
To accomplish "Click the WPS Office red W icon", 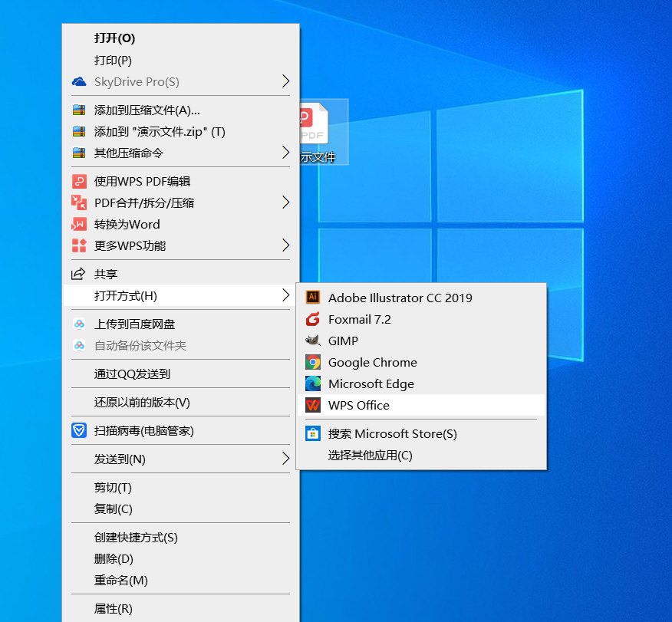I will click(313, 405).
